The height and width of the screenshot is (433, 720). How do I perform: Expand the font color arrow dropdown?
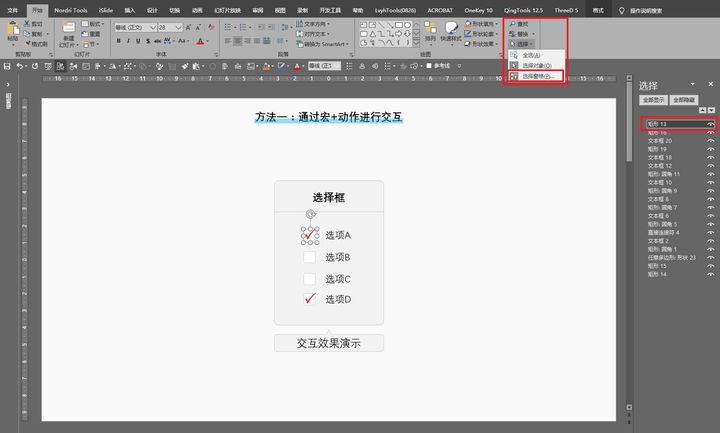pos(208,41)
